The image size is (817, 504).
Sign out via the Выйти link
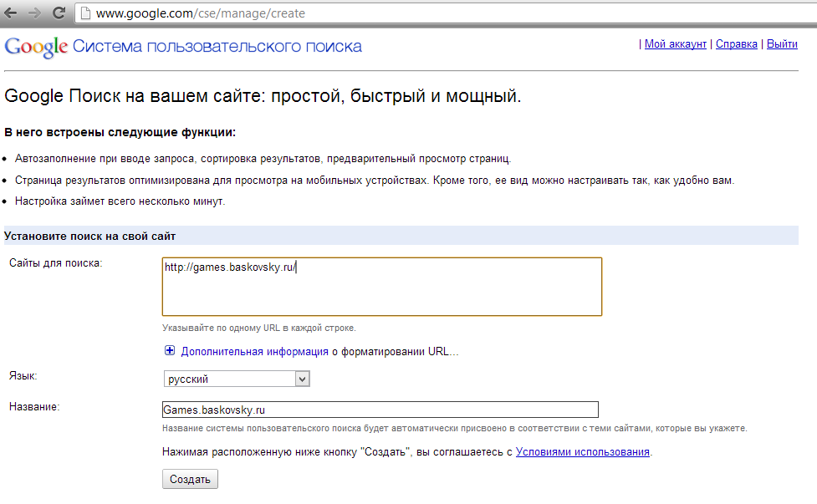coord(782,44)
